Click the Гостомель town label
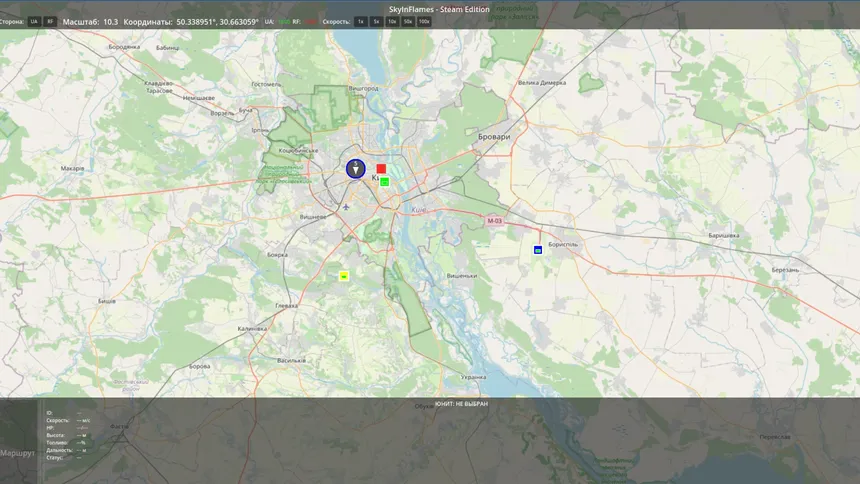 coord(266,85)
